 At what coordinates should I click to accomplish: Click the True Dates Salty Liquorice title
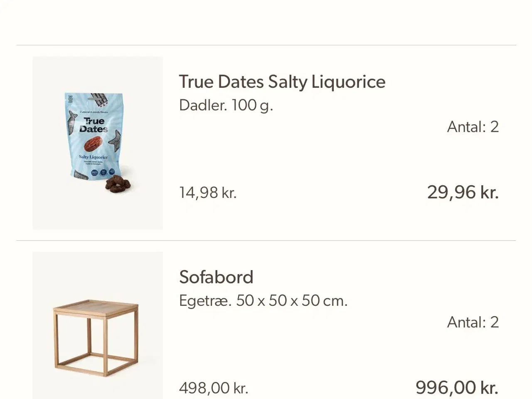[282, 81]
